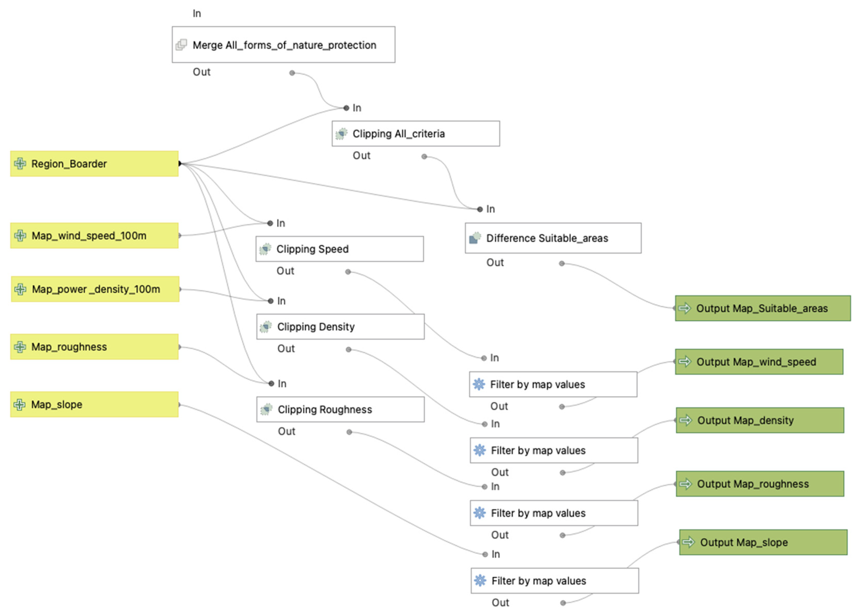Click the arrow icon on Output Map_Suitable_areas
The height and width of the screenshot is (616, 856).
pyautogui.click(x=684, y=308)
